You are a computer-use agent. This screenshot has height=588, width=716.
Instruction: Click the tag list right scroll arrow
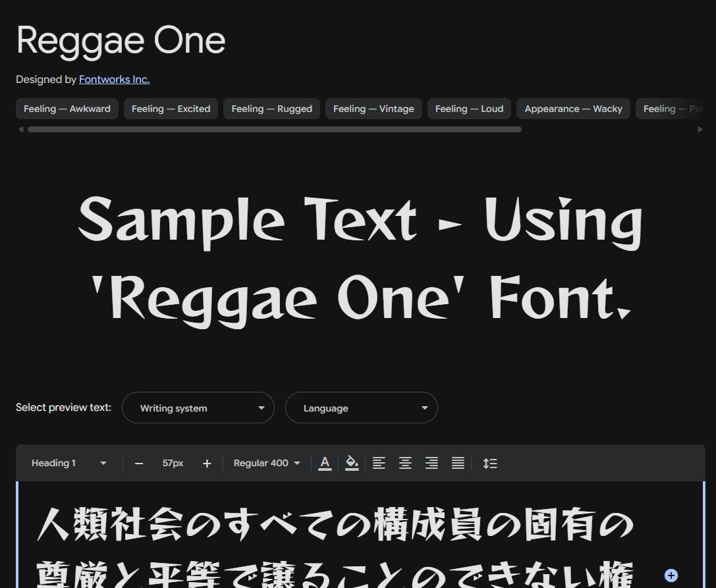coord(700,129)
